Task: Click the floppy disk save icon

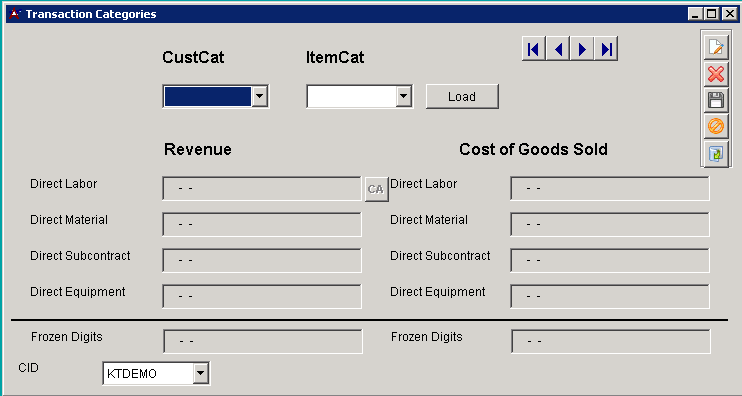Action: click(716, 100)
